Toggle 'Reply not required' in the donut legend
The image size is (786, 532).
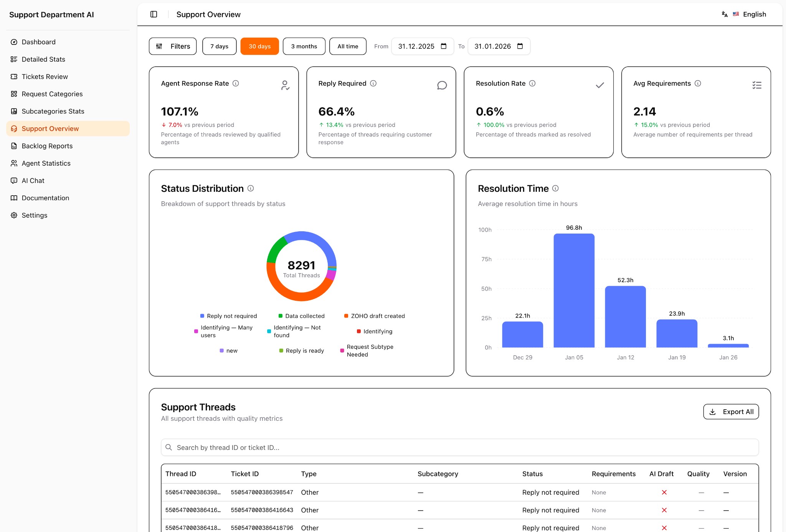coord(228,316)
